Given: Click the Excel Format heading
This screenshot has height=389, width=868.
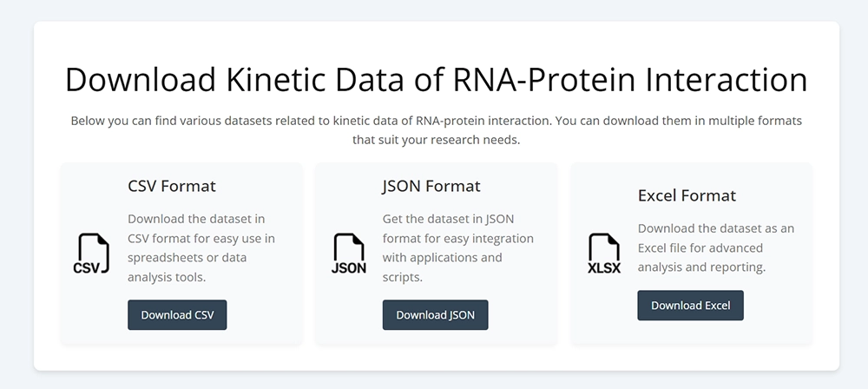Looking at the screenshot, I should click(687, 195).
